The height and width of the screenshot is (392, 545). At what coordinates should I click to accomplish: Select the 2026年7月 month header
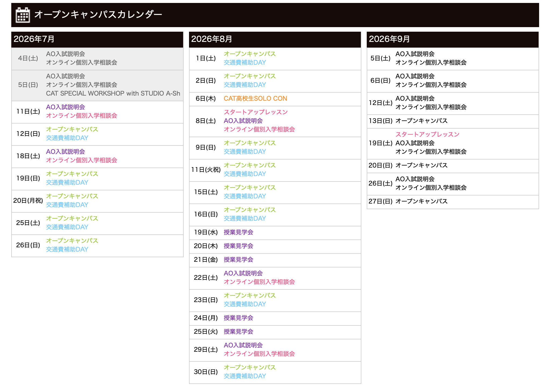coord(97,39)
